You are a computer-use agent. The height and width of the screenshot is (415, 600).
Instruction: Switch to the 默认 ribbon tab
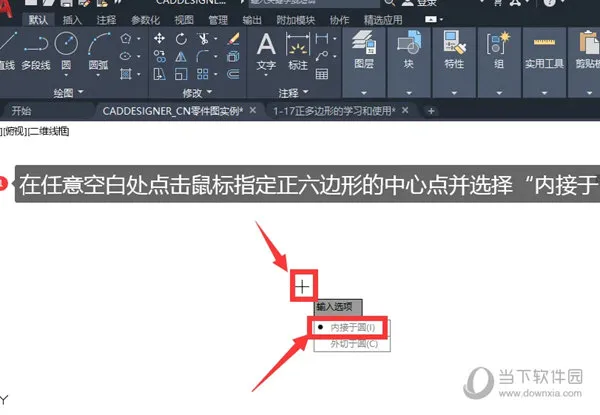point(38,20)
